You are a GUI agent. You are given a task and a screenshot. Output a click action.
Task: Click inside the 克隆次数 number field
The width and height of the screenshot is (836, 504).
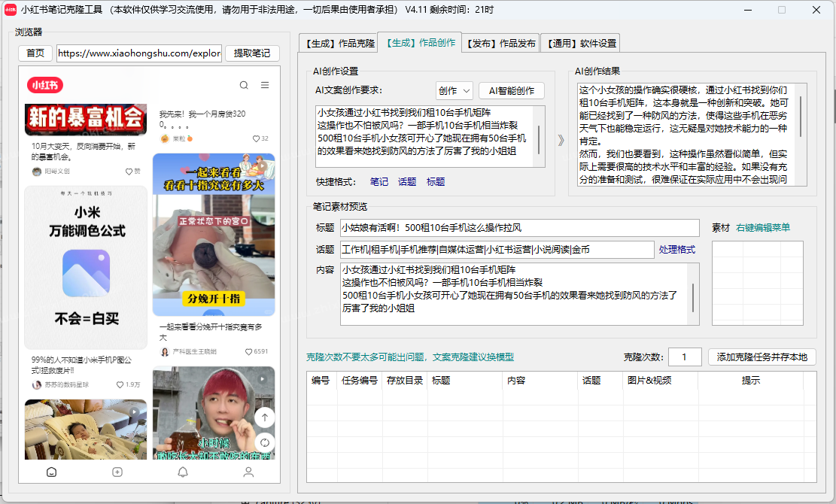[685, 357]
